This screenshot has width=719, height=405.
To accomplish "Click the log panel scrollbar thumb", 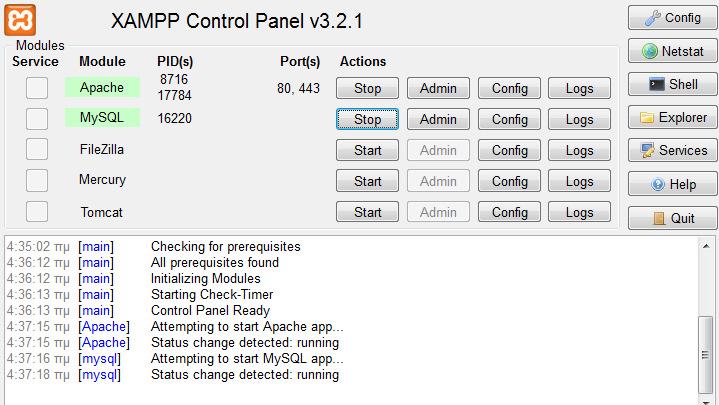I will pyautogui.click(x=705, y=354).
